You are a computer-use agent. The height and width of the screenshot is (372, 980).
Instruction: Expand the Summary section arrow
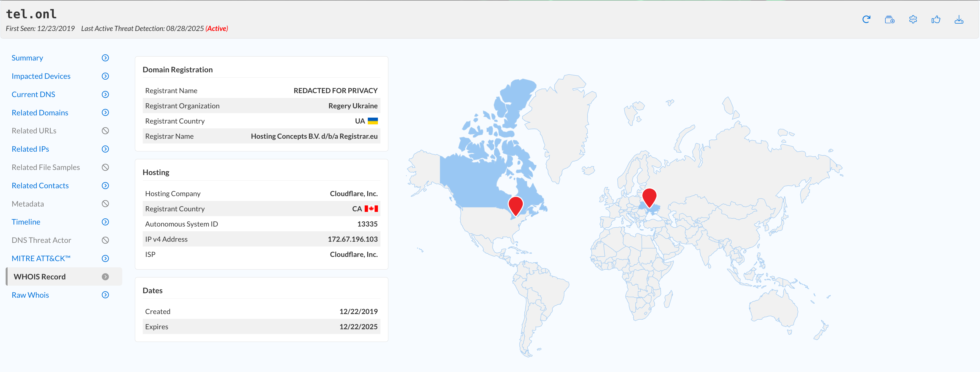[x=105, y=58]
